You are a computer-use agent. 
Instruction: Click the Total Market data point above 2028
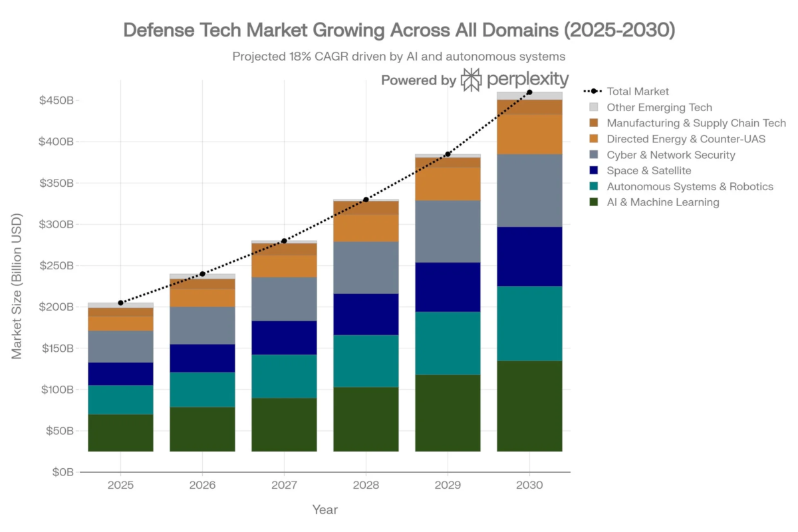[x=366, y=199]
